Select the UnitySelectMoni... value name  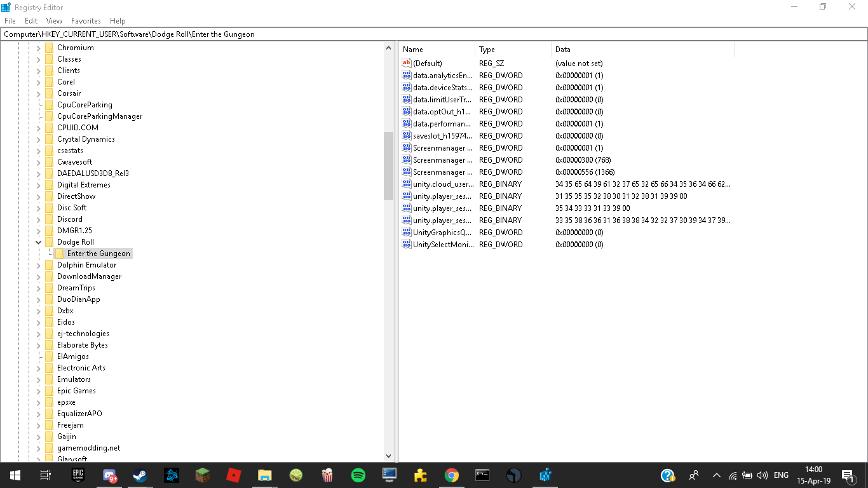[x=444, y=245]
